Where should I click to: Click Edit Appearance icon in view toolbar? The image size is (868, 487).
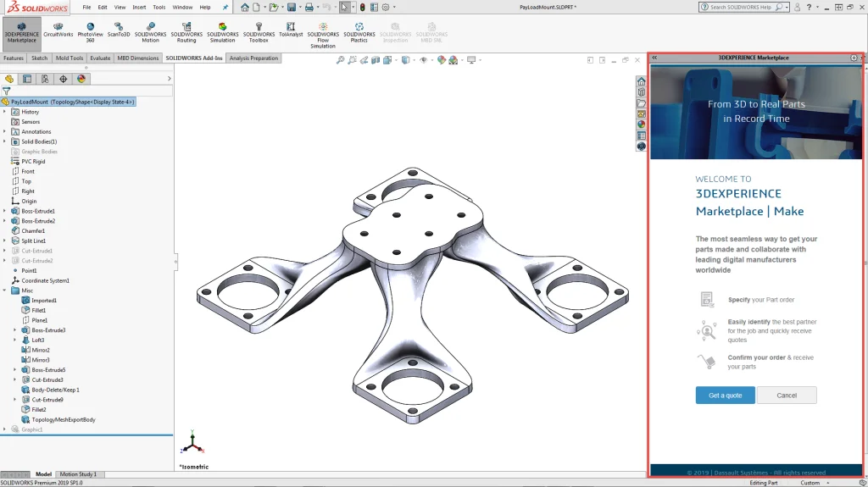[441, 60]
